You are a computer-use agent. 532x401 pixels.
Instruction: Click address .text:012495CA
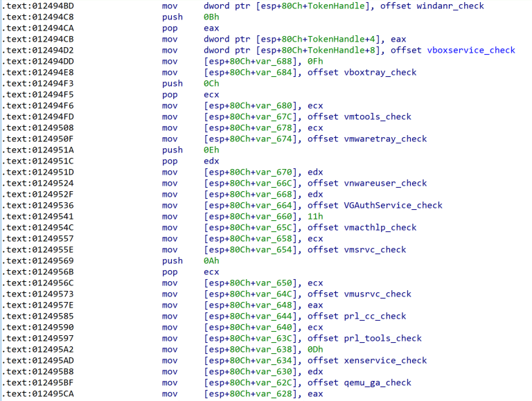[37, 394]
